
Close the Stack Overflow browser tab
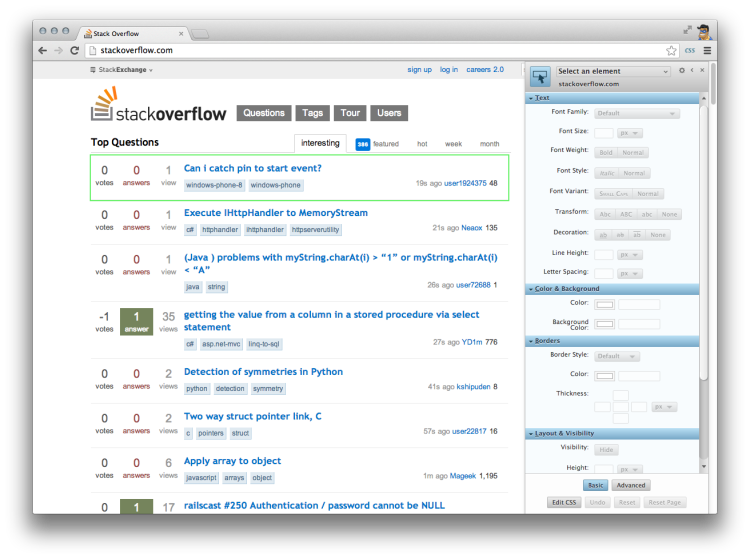point(181,33)
